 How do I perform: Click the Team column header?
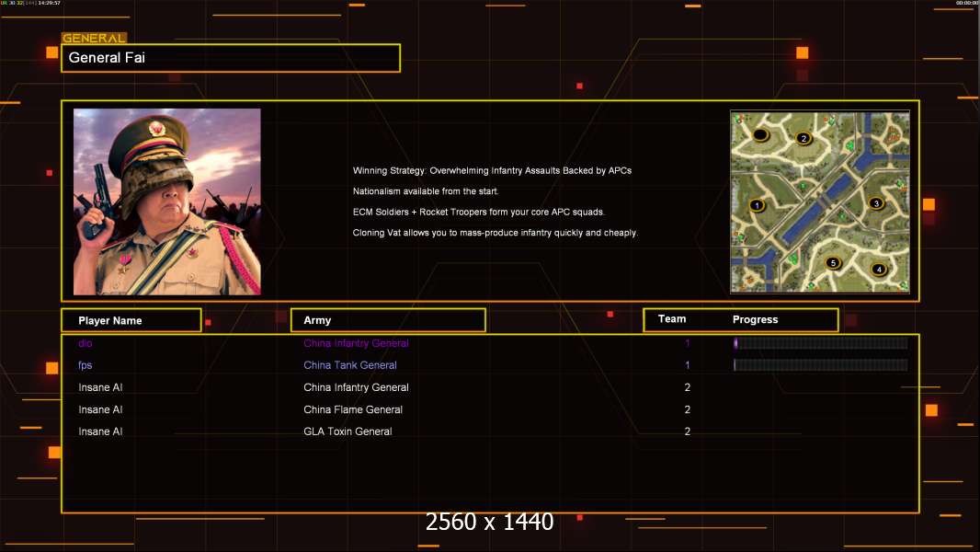click(672, 319)
